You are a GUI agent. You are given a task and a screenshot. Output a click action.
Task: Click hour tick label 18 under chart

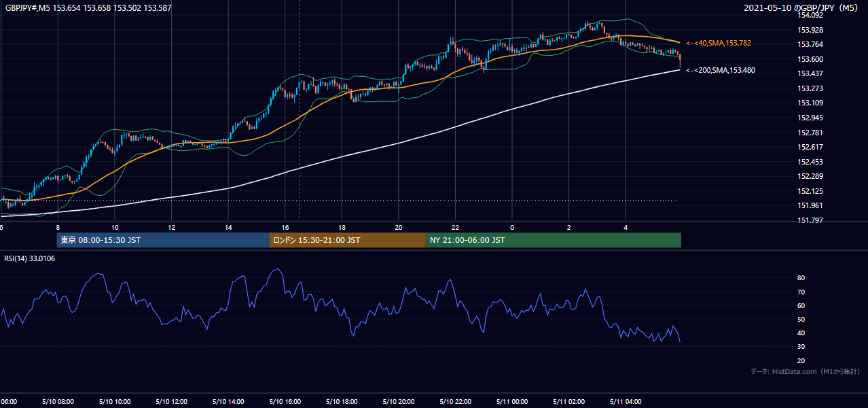click(x=342, y=228)
